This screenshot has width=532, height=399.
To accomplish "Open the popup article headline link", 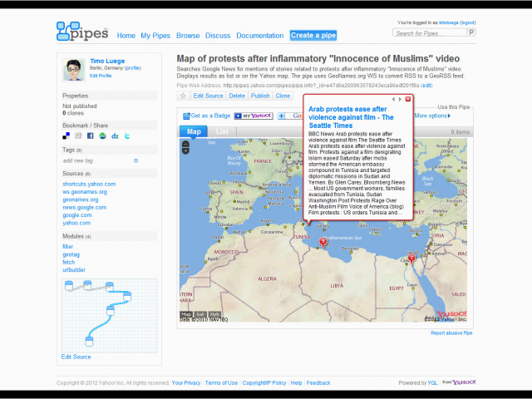I will 351,117.
